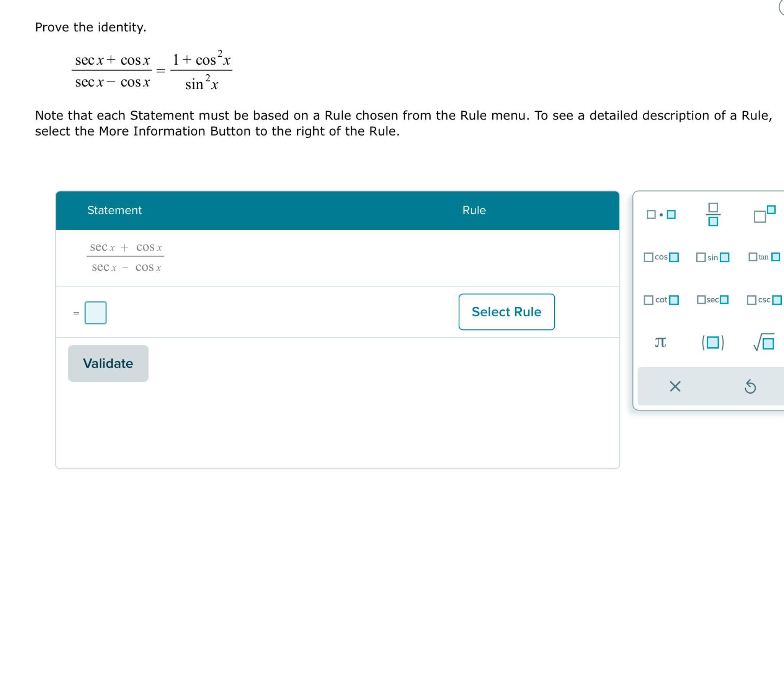Undo with the circular arrow button

coord(750,387)
